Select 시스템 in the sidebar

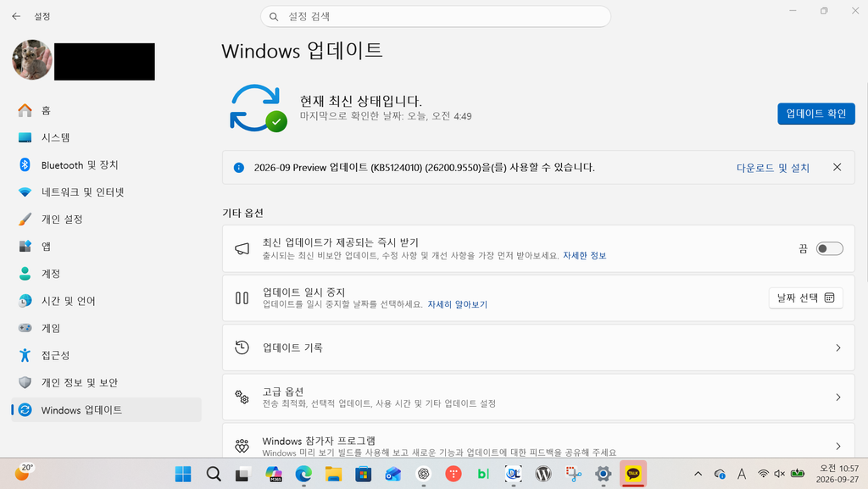pos(105,138)
